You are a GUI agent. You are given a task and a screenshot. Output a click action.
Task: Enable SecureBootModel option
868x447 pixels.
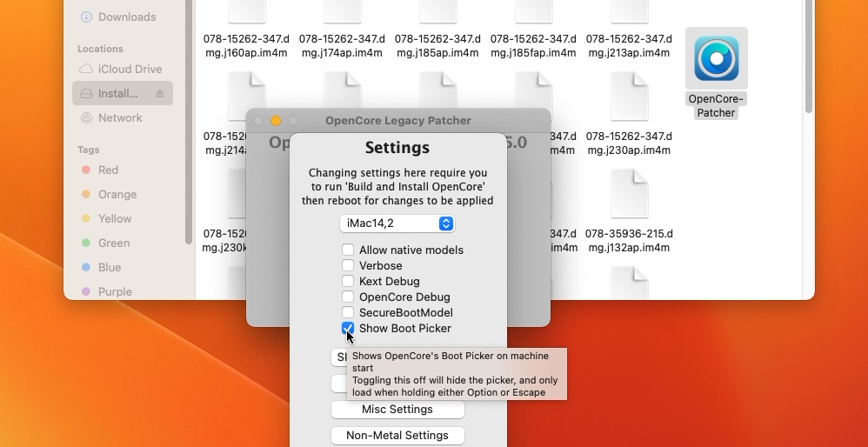(x=348, y=312)
